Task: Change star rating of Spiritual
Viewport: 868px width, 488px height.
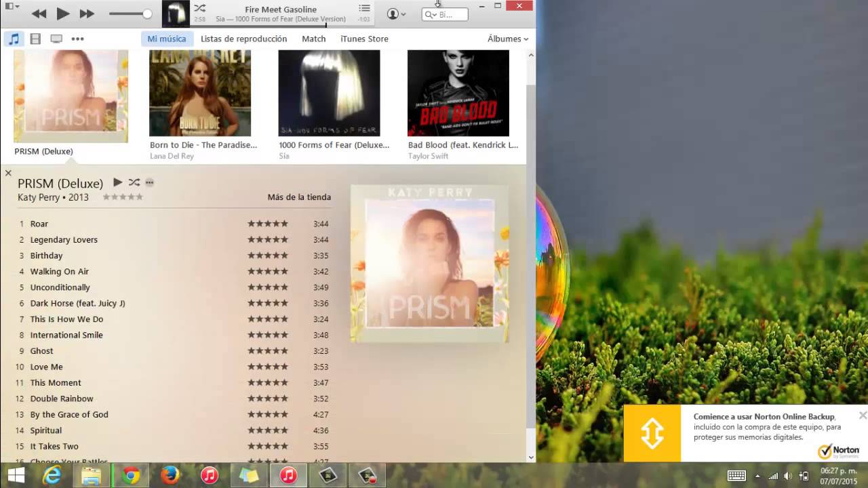Action: point(268,430)
